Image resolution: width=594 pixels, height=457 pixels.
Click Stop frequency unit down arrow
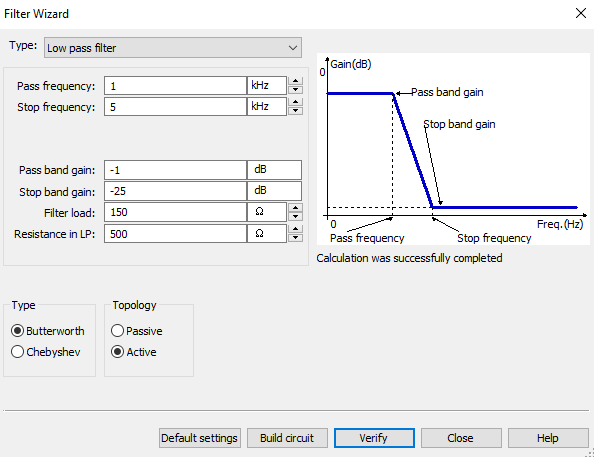point(295,111)
